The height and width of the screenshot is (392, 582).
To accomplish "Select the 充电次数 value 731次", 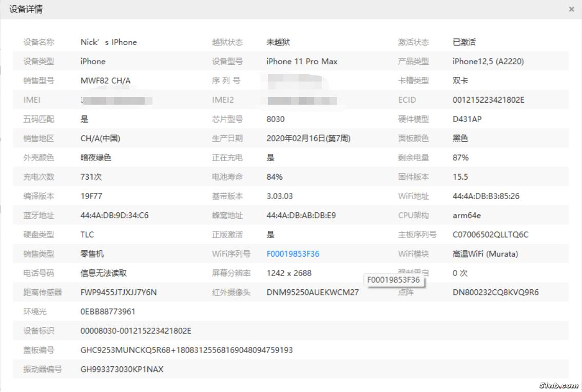I will (x=91, y=177).
